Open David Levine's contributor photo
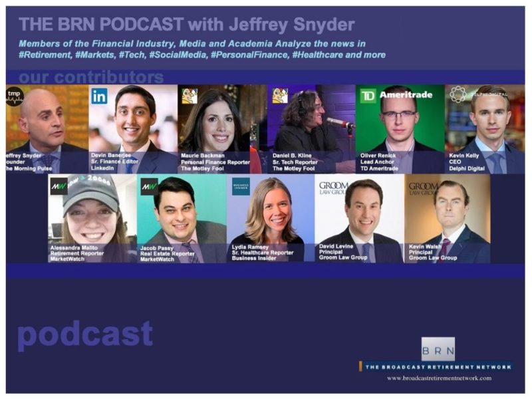532x399 pixels. coord(359,219)
